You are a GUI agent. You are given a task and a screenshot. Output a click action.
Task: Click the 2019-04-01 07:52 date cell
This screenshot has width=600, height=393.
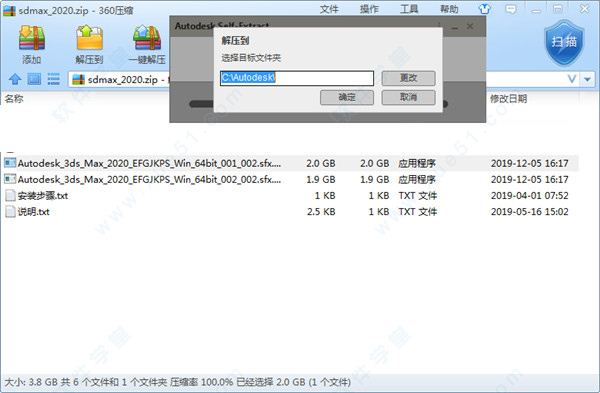coord(530,196)
